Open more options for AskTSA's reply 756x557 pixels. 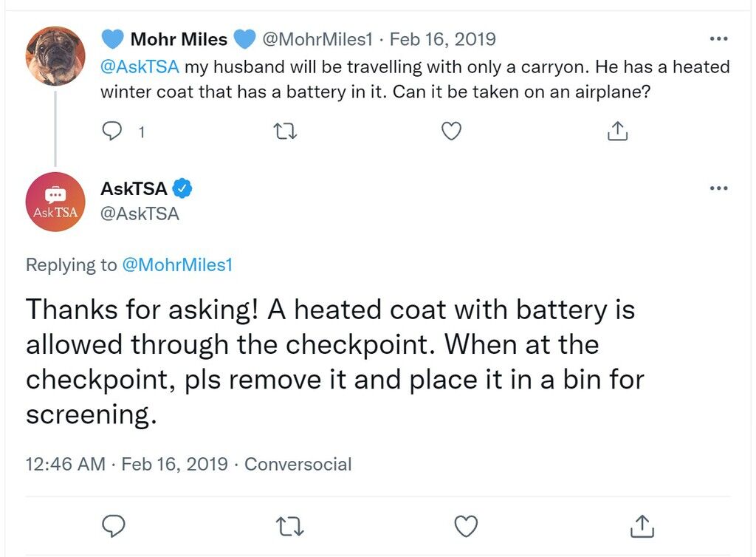click(718, 188)
